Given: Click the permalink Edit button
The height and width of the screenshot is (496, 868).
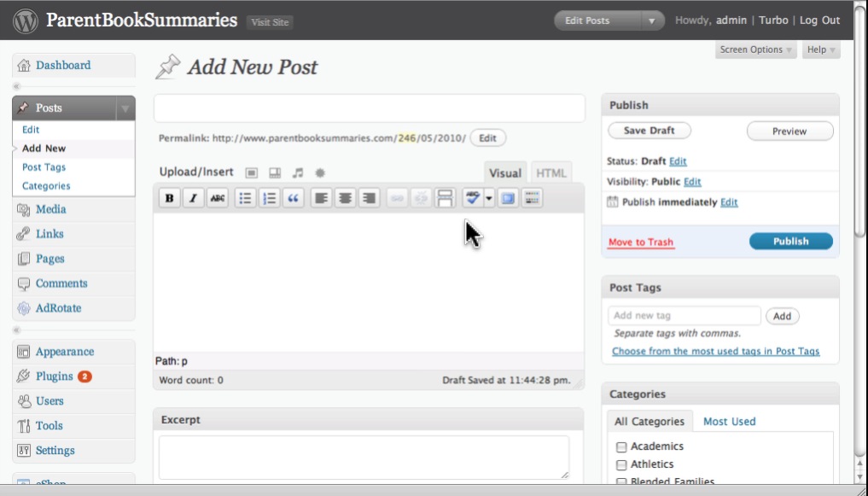Looking at the screenshot, I should [487, 138].
